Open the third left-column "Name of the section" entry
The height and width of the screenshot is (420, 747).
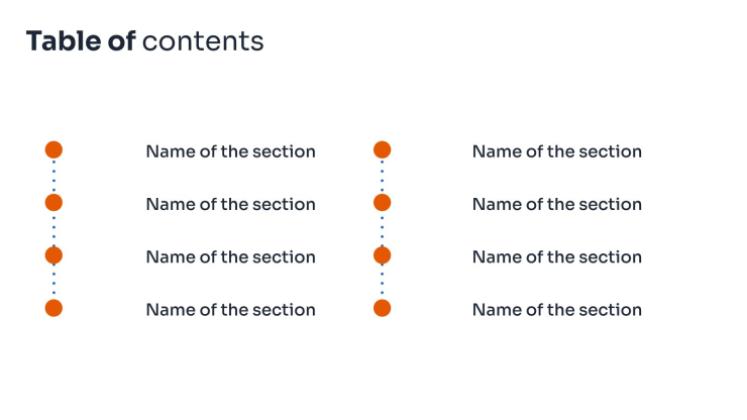tap(231, 257)
